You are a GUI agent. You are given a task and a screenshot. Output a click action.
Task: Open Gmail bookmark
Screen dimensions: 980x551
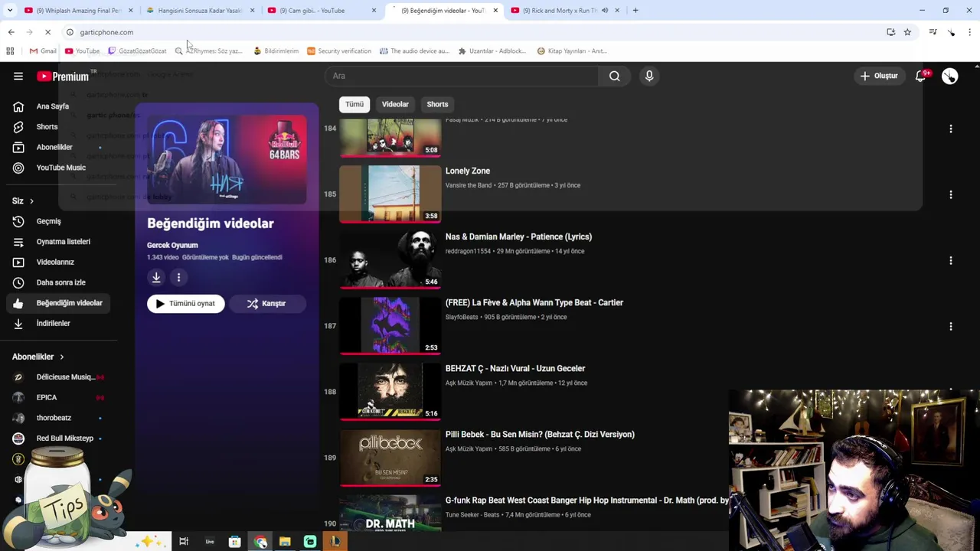pos(43,51)
